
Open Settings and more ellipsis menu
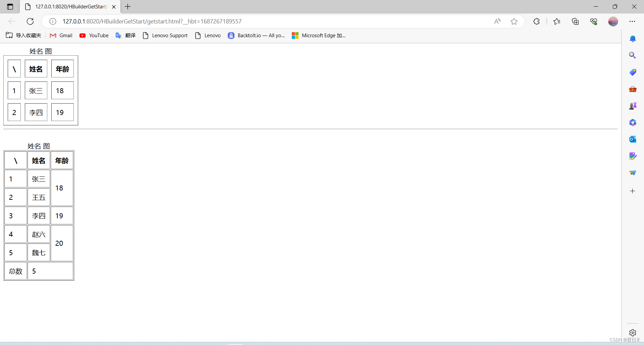click(632, 21)
